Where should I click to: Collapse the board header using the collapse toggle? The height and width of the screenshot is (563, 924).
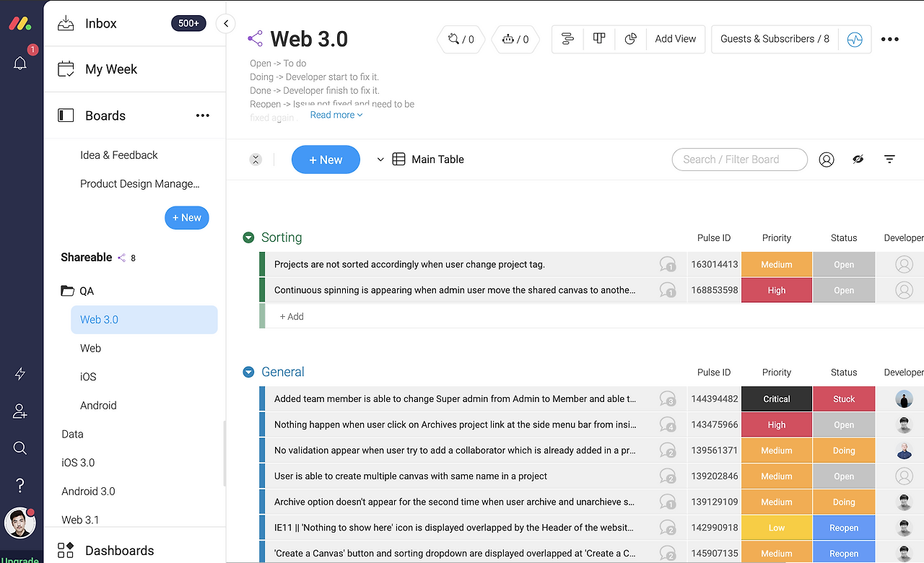point(256,159)
